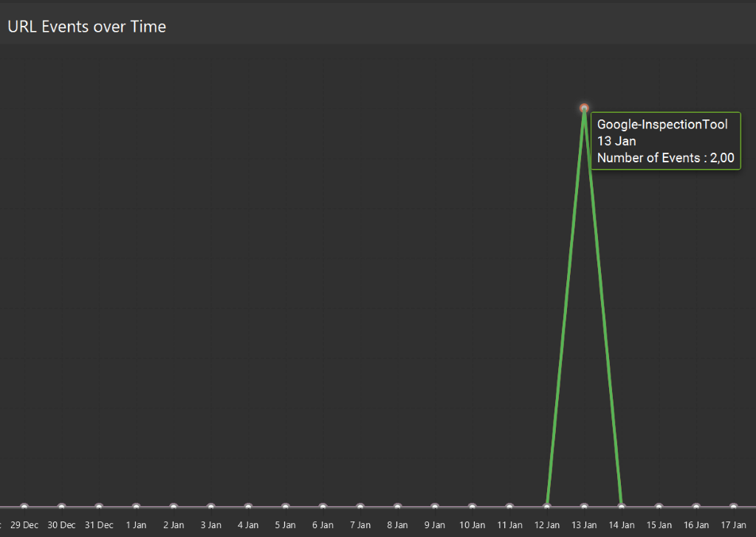The width and height of the screenshot is (756, 537).
Task: Click the Google-InspectionTool tooltip
Action: point(665,140)
